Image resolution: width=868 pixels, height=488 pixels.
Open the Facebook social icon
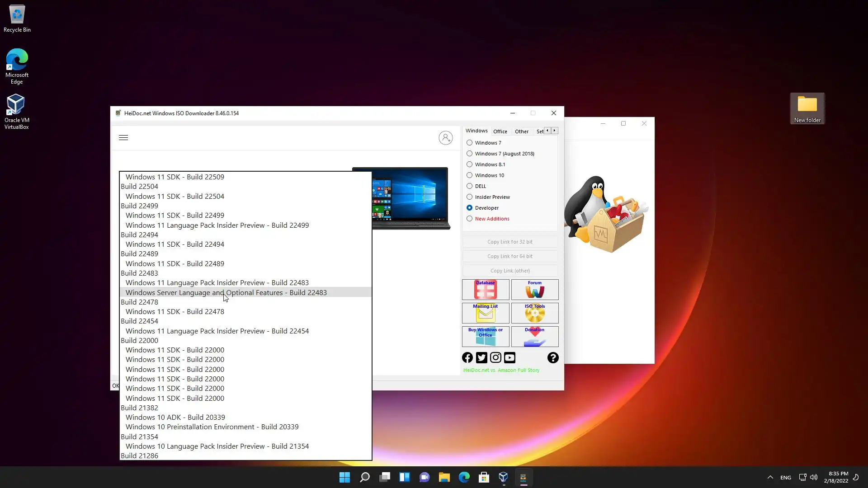pyautogui.click(x=467, y=358)
